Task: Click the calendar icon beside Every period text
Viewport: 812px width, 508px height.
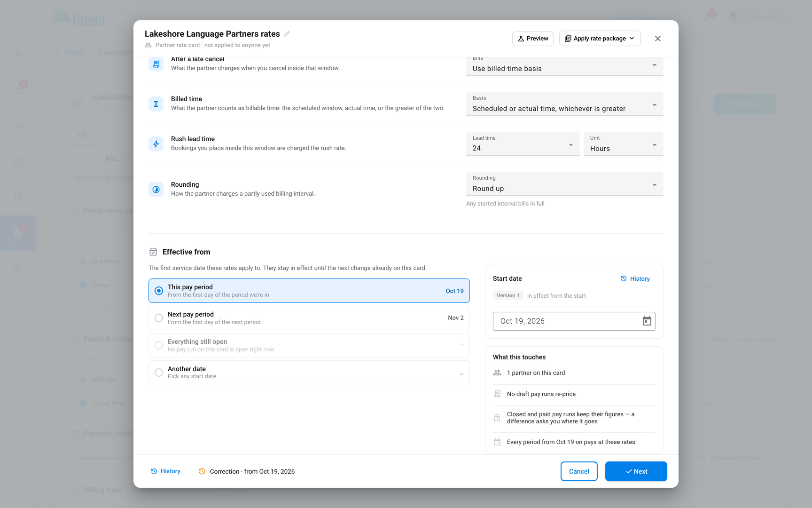Action: tap(497, 442)
